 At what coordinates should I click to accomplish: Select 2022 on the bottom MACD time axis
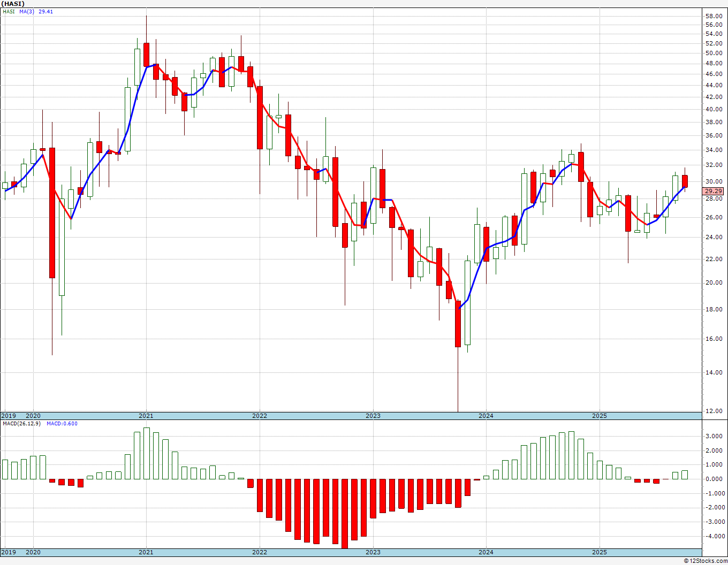[x=260, y=552]
